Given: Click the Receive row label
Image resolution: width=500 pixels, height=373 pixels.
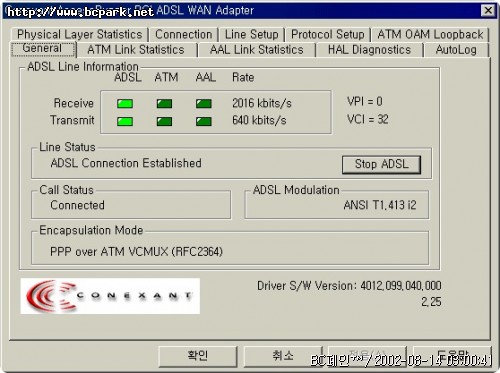Looking at the screenshot, I should pos(74,103).
